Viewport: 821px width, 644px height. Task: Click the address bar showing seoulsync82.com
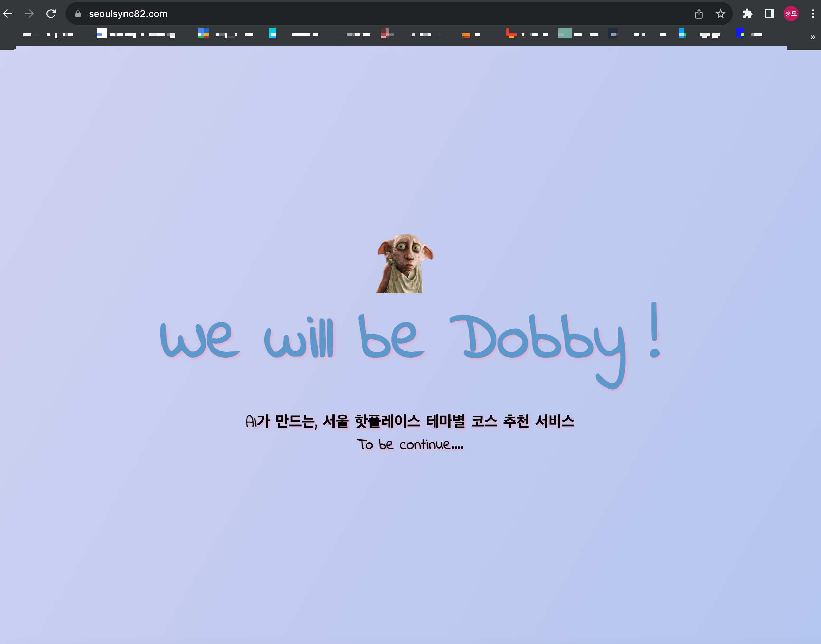(339, 14)
